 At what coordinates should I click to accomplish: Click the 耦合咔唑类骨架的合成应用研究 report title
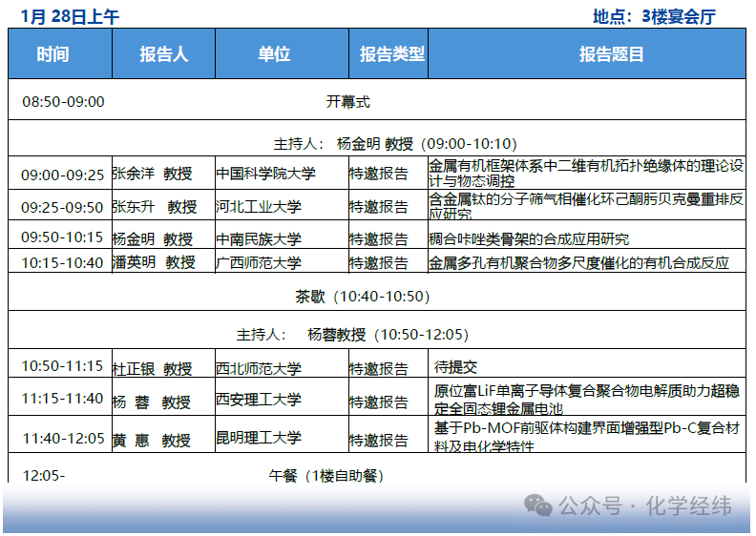click(x=529, y=239)
